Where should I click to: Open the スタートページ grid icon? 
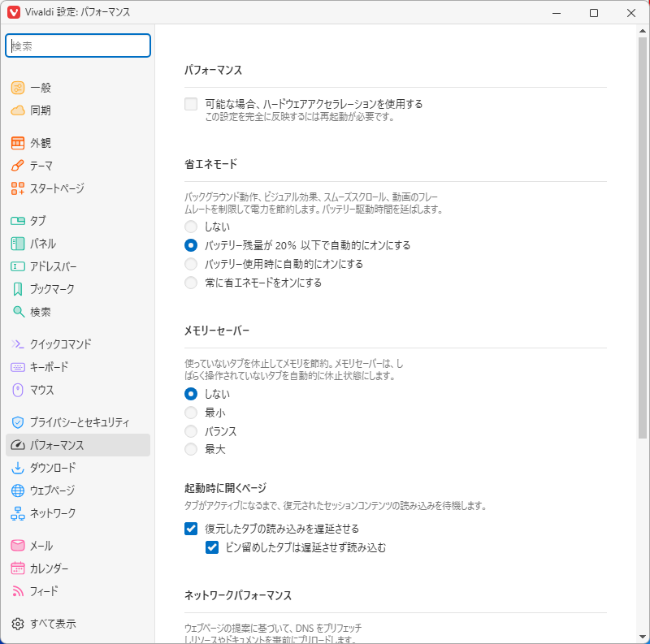pos(17,188)
